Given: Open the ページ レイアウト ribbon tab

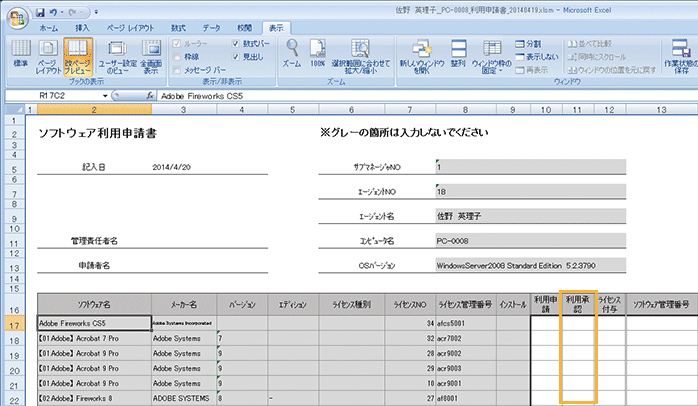Looking at the screenshot, I should [130, 28].
